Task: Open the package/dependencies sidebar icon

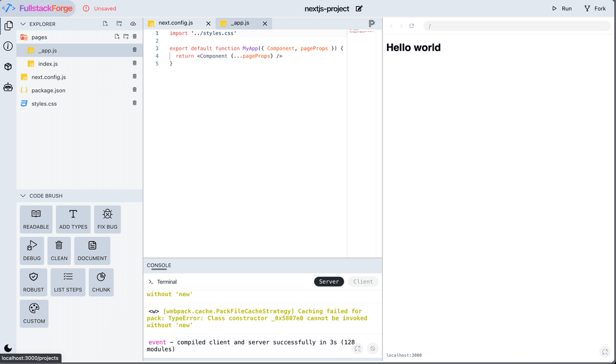Action: coord(8,66)
